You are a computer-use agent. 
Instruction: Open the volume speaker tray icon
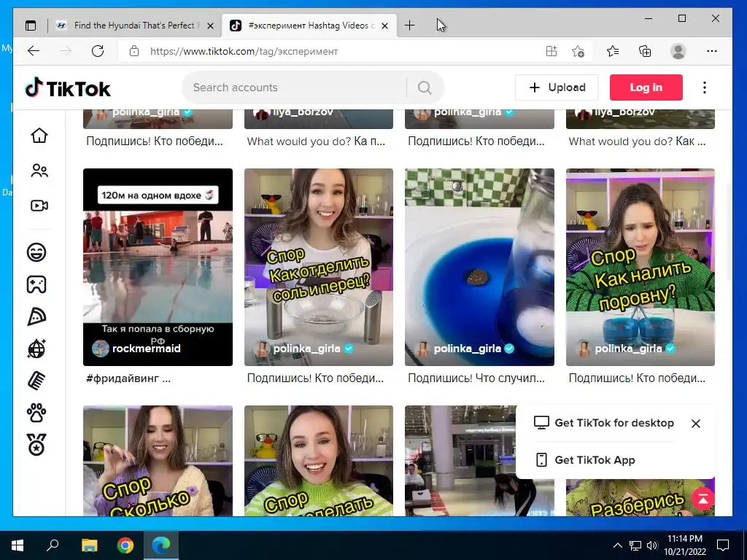coord(652,545)
